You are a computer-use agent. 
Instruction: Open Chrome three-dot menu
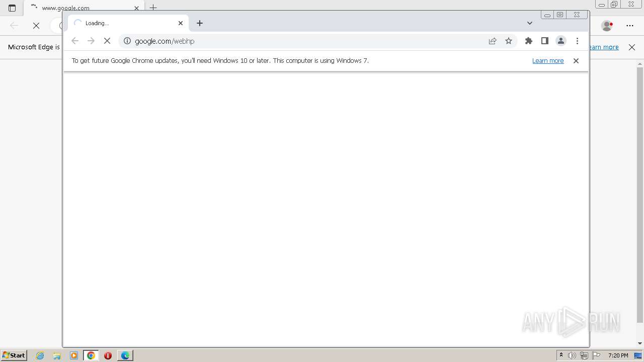point(577,41)
